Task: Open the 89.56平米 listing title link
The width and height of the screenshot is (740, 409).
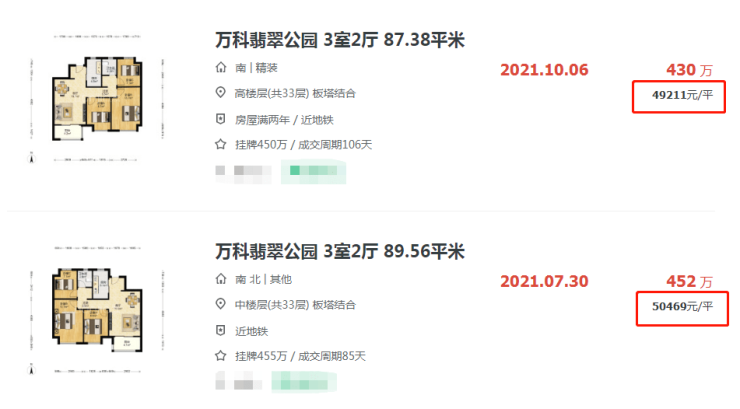Action: coord(341,251)
